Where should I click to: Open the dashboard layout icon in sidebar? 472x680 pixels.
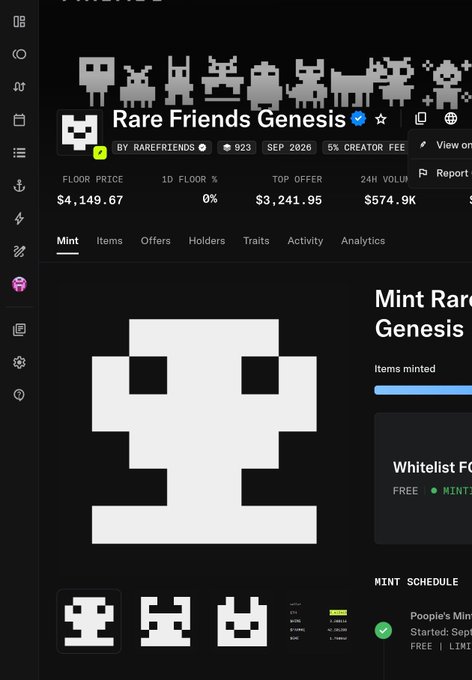point(19,22)
